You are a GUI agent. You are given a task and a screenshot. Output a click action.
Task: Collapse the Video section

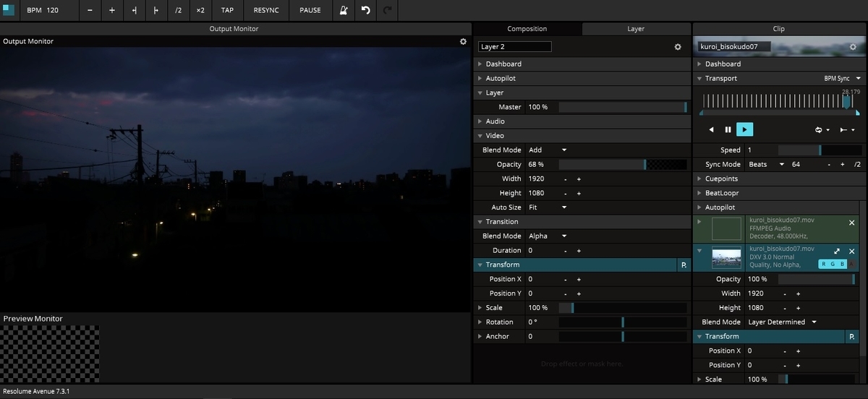480,136
